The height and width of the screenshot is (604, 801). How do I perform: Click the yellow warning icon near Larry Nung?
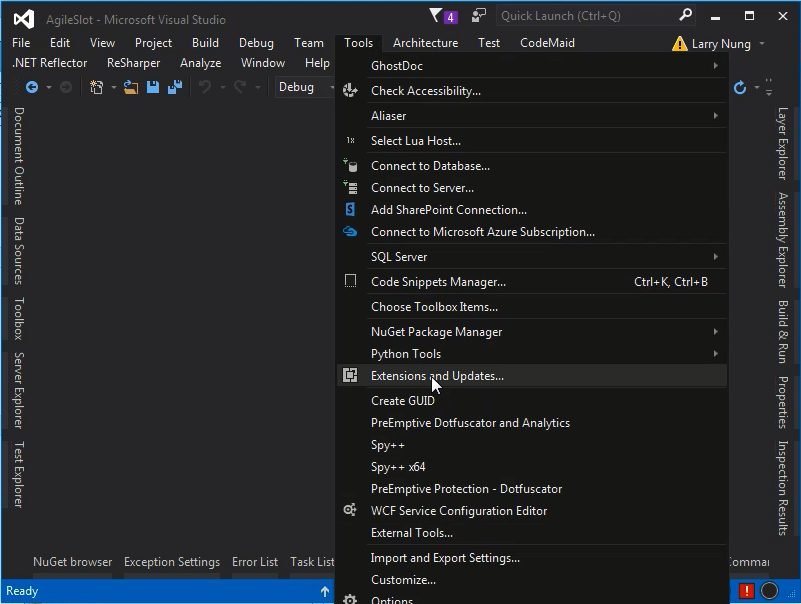tap(679, 44)
